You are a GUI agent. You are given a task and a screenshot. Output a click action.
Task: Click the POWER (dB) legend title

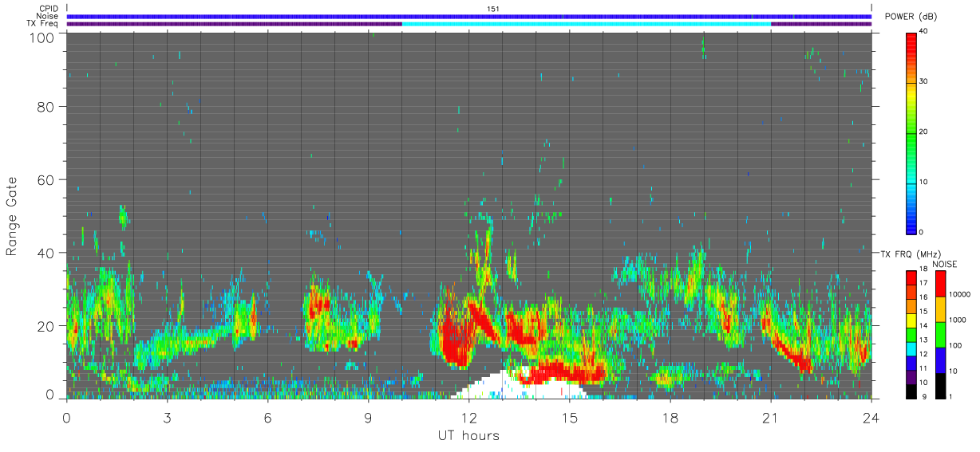(x=911, y=17)
